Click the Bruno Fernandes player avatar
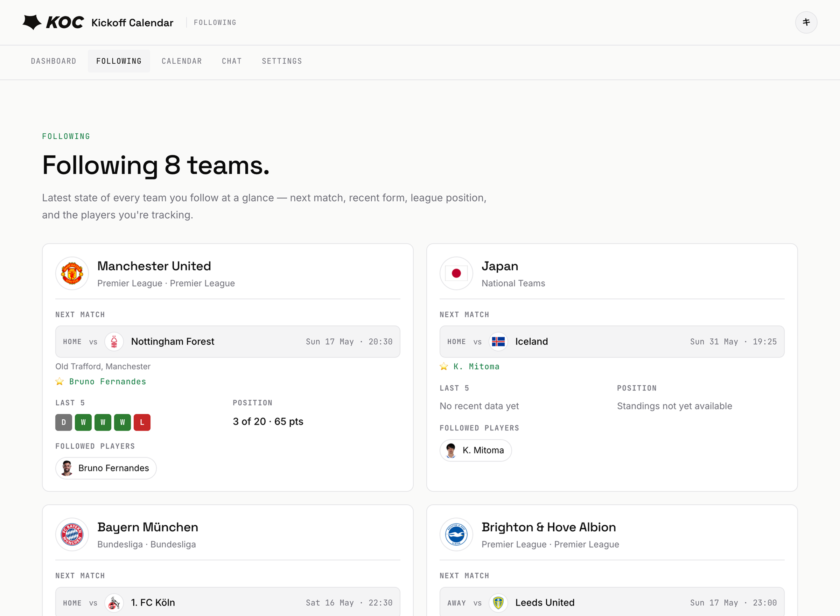840x616 pixels. pyautogui.click(x=67, y=468)
